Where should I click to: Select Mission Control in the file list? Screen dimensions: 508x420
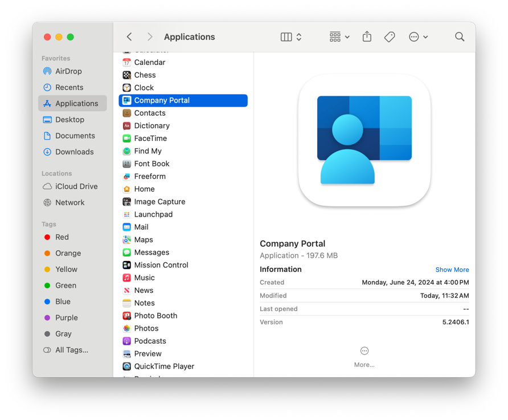point(161,265)
